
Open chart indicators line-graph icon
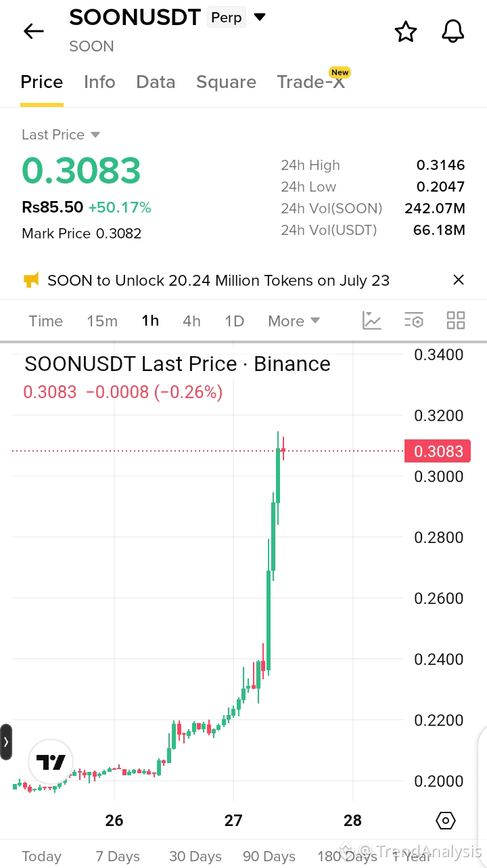[x=372, y=320]
